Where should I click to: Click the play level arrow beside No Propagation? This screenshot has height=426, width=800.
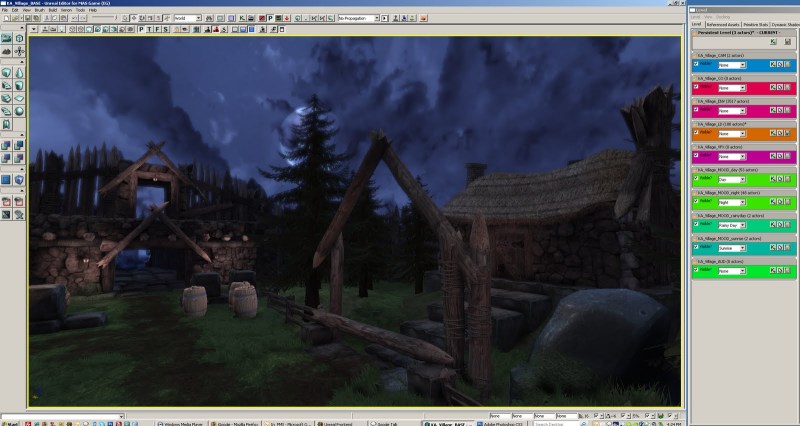pyautogui.click(x=385, y=18)
